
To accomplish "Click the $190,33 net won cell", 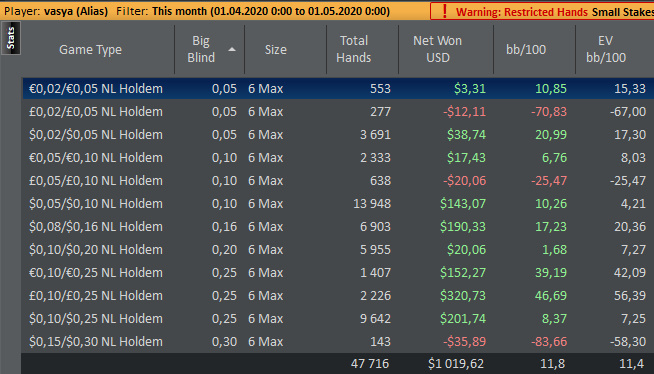I will 463,226.
